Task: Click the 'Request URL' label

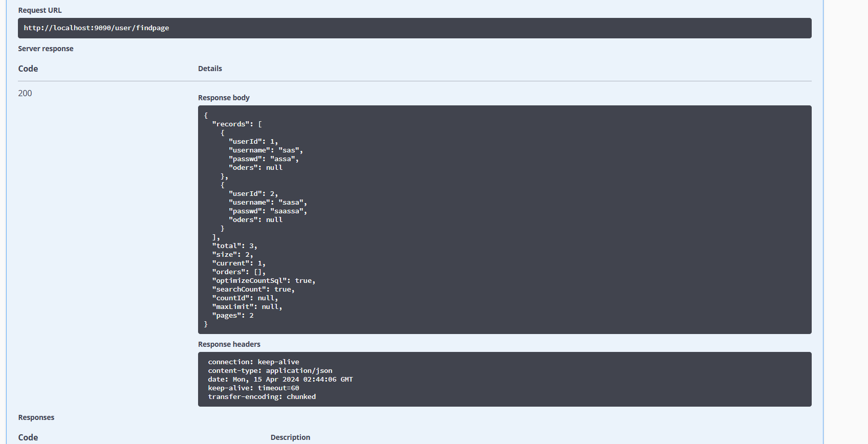Action: 40,10
